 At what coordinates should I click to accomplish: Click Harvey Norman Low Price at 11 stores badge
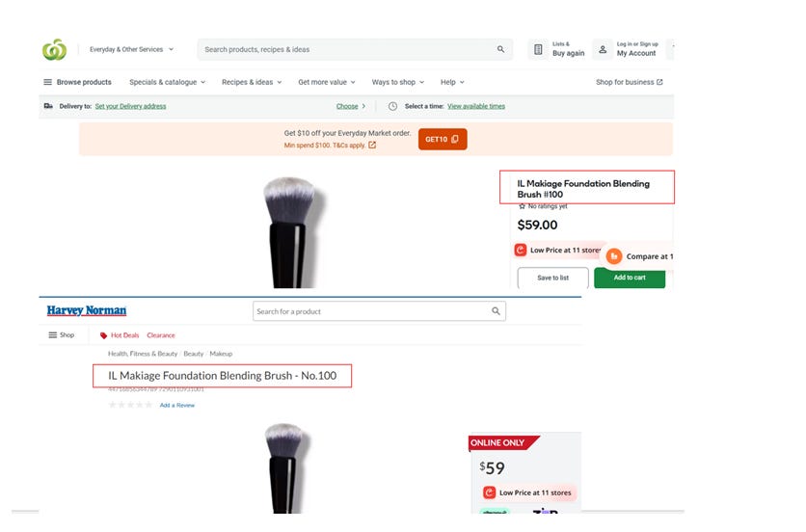pyautogui.click(x=529, y=492)
